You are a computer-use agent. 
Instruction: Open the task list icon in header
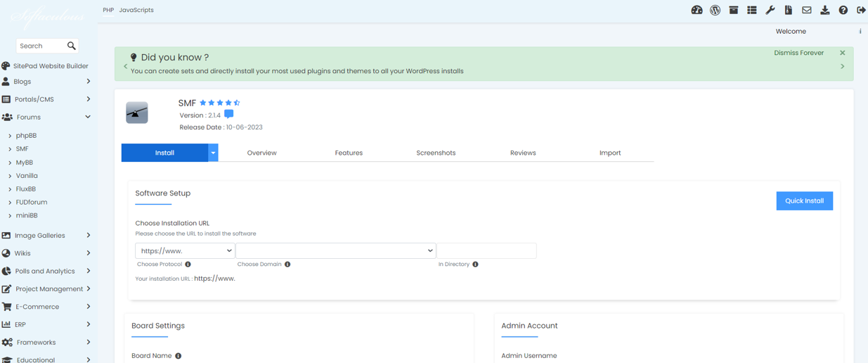click(751, 10)
